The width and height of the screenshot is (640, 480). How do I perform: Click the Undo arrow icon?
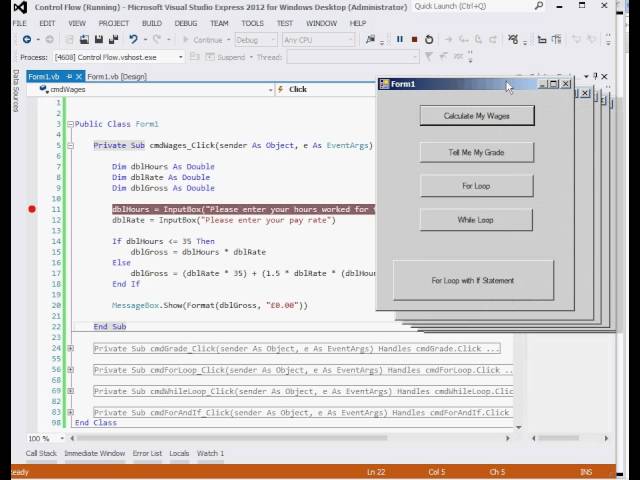(133, 40)
